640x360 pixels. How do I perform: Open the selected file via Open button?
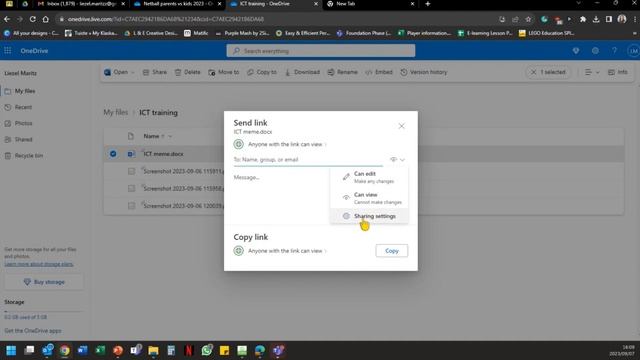click(x=116, y=72)
